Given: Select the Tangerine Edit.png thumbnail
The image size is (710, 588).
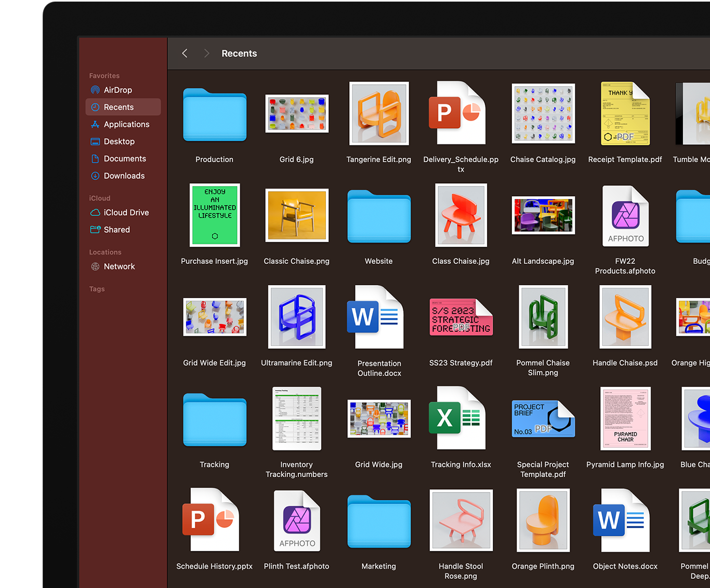Looking at the screenshot, I should tap(379, 113).
